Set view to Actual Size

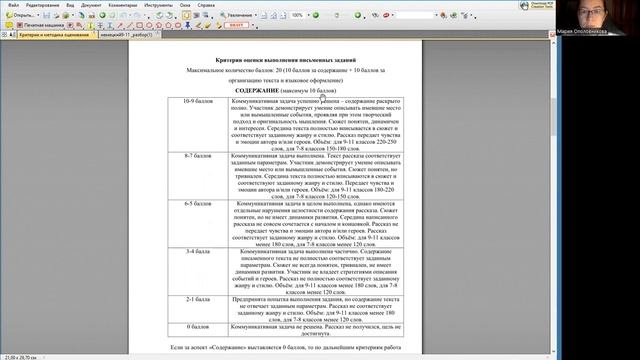(x=264, y=15)
